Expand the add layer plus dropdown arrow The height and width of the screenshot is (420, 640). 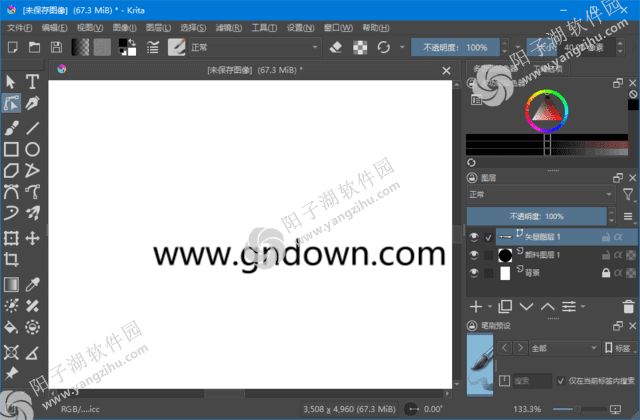(x=489, y=306)
